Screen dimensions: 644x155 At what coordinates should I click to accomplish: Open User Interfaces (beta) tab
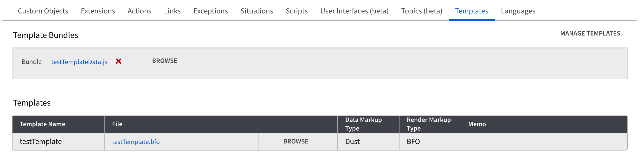pos(354,11)
